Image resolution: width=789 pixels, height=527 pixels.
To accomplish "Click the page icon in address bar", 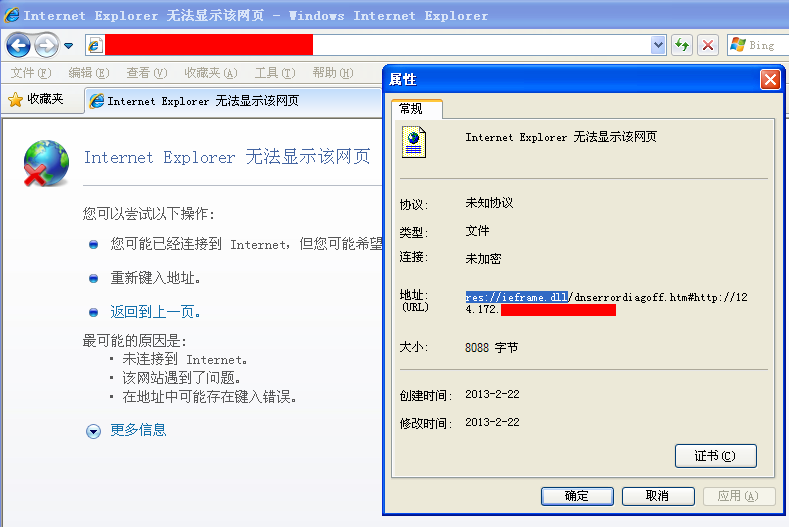I will pyautogui.click(x=95, y=46).
